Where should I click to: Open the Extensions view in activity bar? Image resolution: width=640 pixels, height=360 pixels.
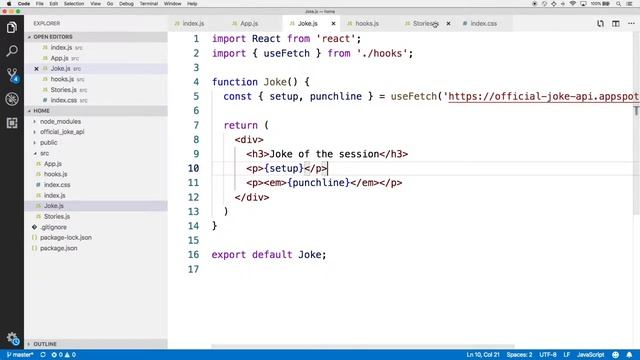(x=12, y=123)
